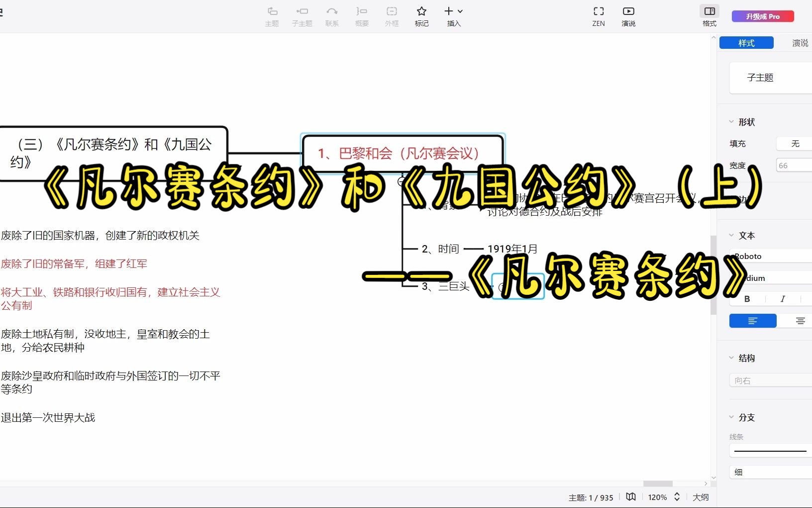Click the 主题: 1 / 935 status text
The width and height of the screenshot is (812, 508).
591,498
